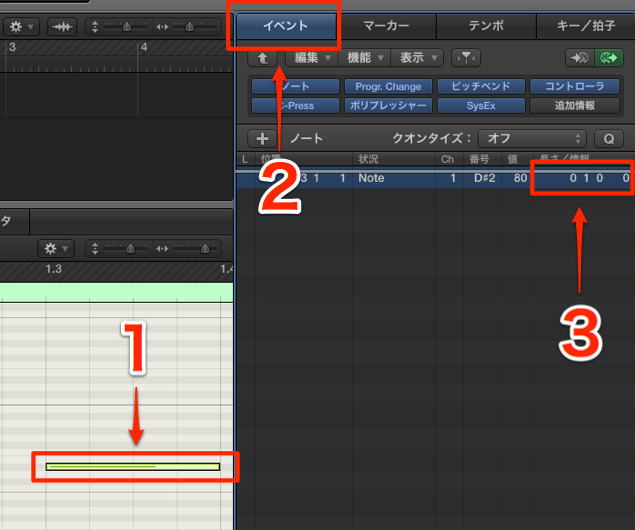Toggle the MIDI In button
Image resolution: width=635 pixels, height=530 pixels.
tap(580, 58)
